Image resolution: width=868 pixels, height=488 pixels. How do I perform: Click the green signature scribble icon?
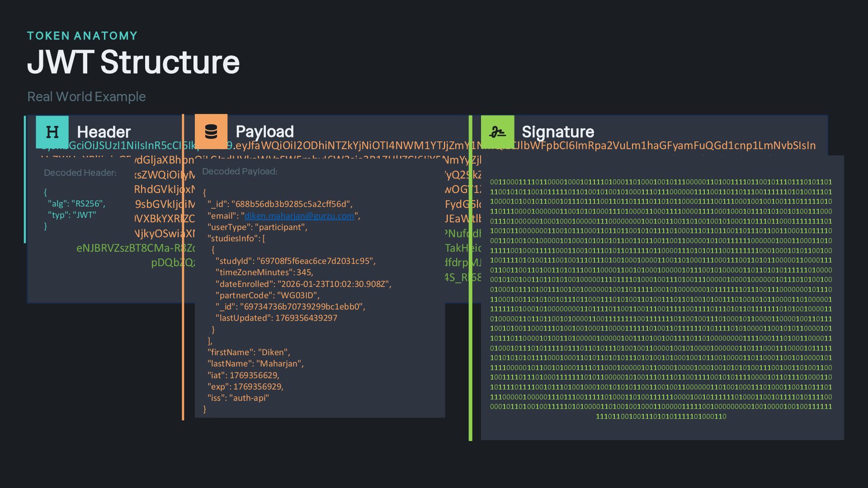(x=497, y=132)
